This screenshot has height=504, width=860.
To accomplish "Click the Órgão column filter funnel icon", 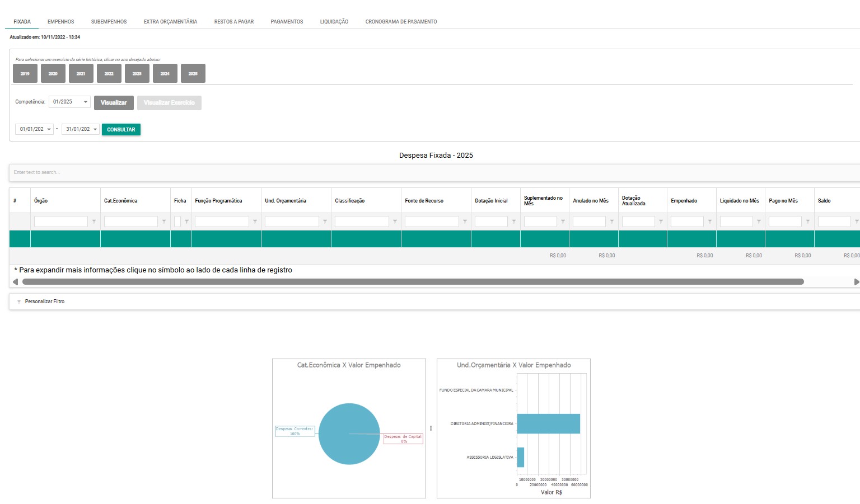I will pos(94,222).
